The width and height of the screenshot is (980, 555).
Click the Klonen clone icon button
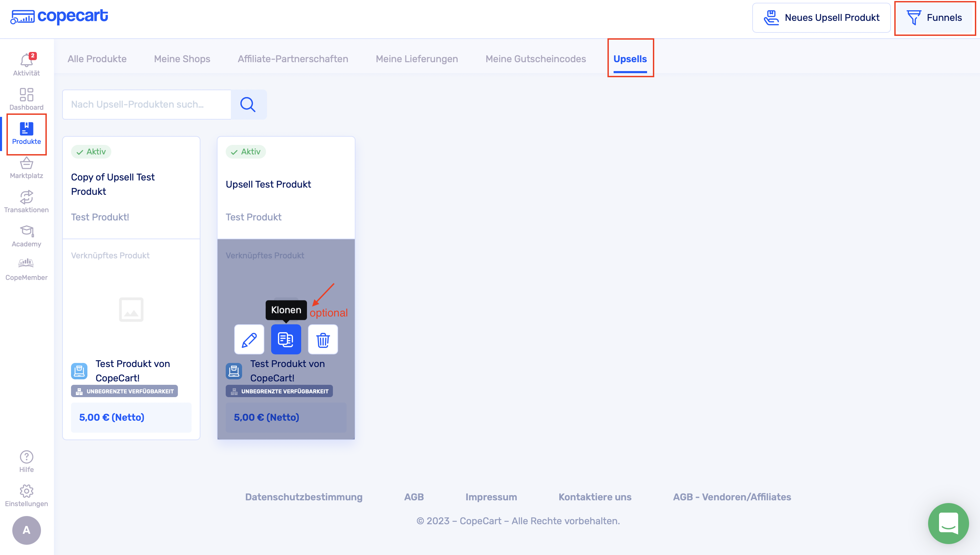click(286, 339)
